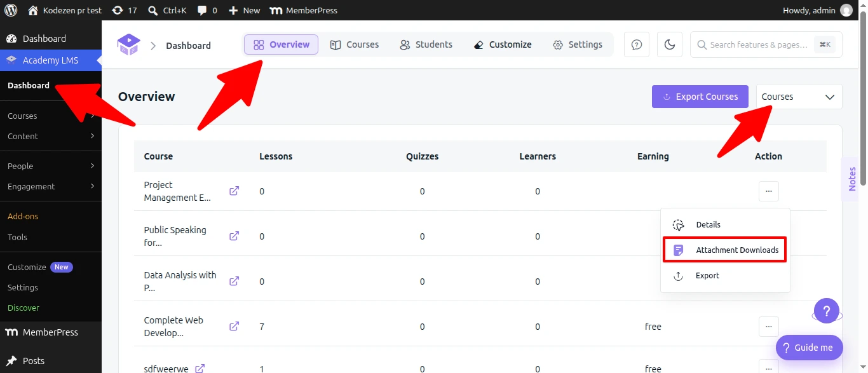Open the Kodezen pr test site home icon
Viewport: 868px width, 373px height.
click(x=33, y=10)
